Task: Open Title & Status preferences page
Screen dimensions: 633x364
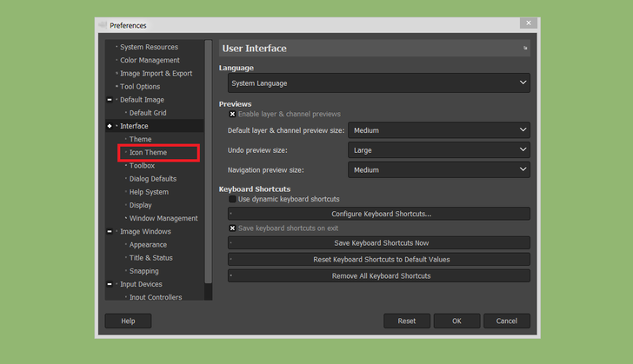Action: 150,258
